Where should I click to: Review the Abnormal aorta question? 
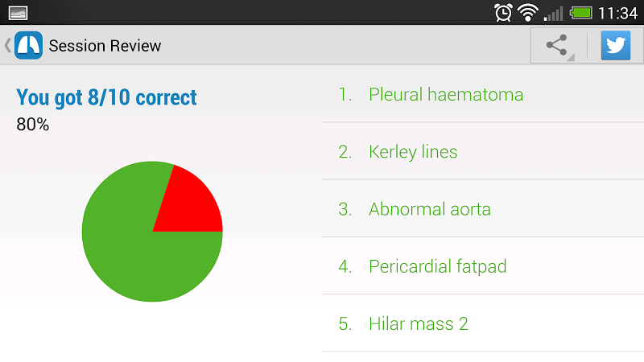pyautogui.click(x=430, y=209)
